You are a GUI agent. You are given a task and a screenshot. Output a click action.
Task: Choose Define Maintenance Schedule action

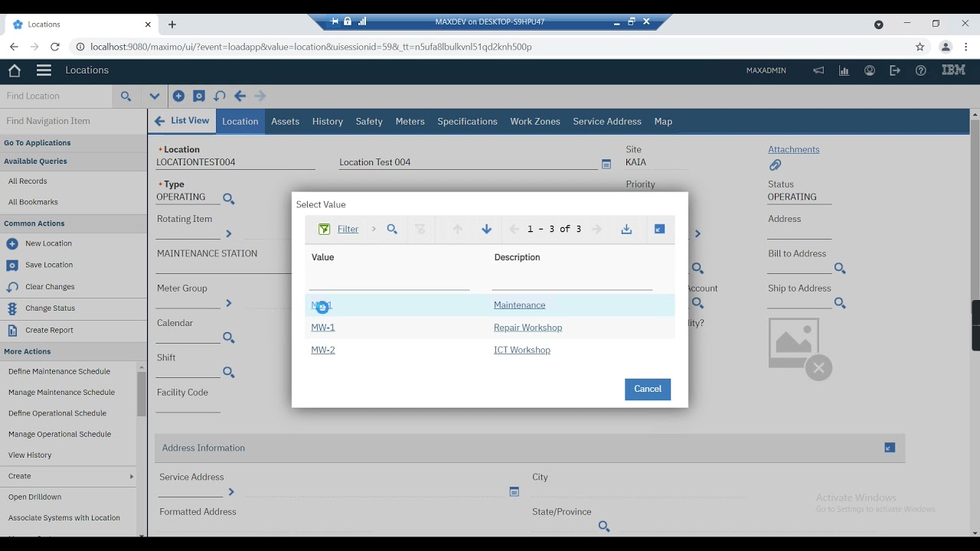click(x=59, y=371)
